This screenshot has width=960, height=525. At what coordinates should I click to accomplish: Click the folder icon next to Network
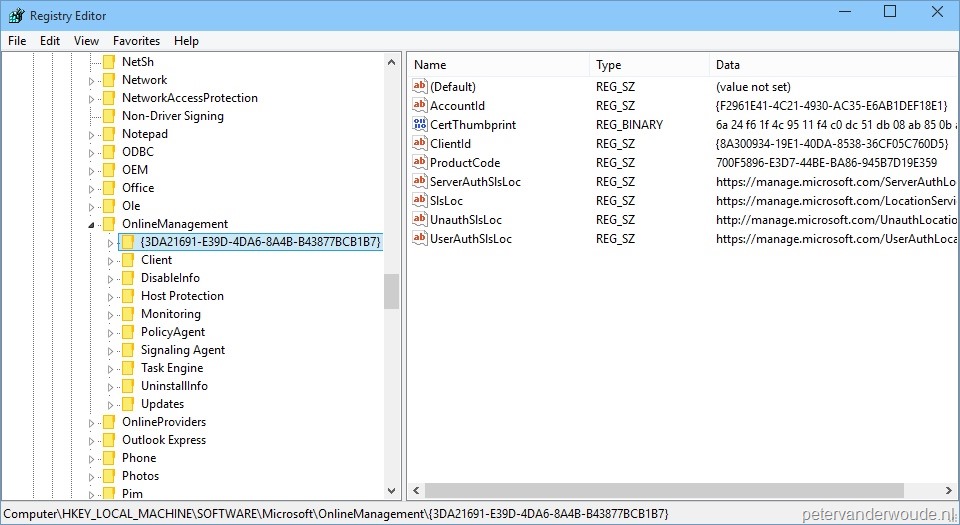tap(109, 80)
